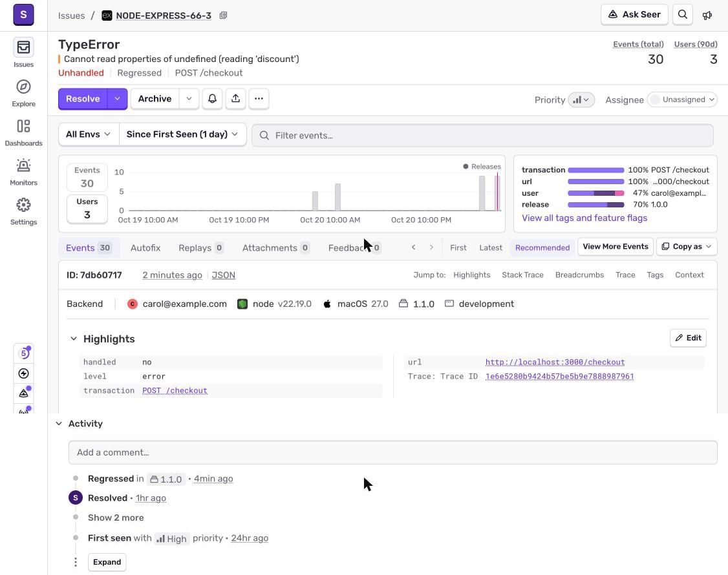Go to the next event arrow
Image resolution: width=728 pixels, height=575 pixels.
(x=431, y=247)
